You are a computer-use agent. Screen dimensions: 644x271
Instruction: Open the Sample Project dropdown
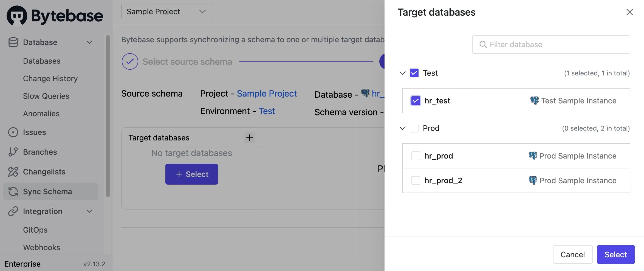click(x=167, y=12)
